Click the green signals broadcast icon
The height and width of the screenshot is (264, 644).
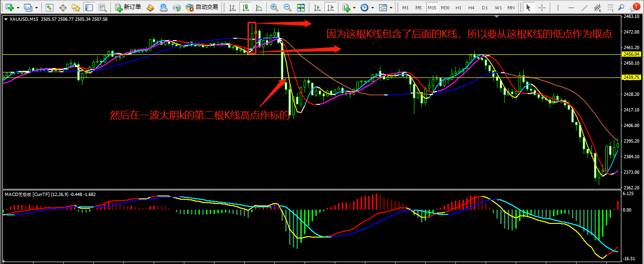coord(176,8)
